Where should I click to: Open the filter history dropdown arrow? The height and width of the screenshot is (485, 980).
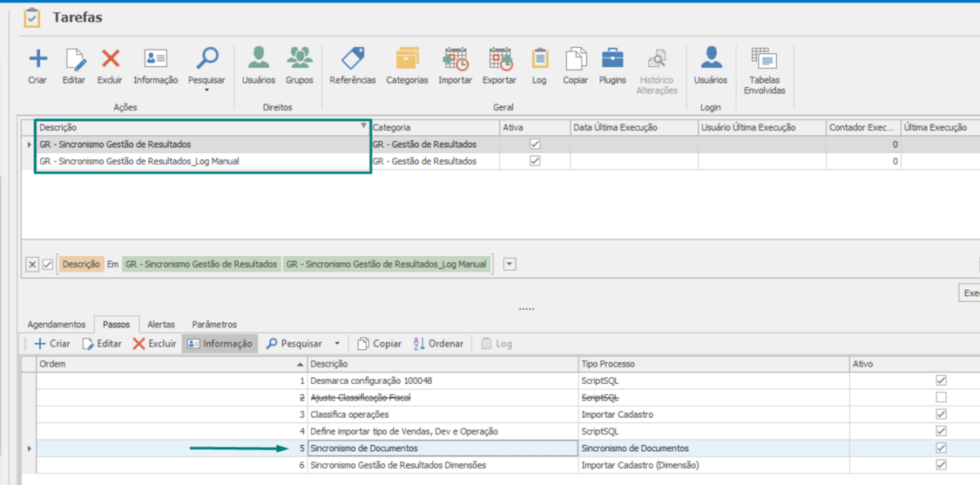pos(510,264)
